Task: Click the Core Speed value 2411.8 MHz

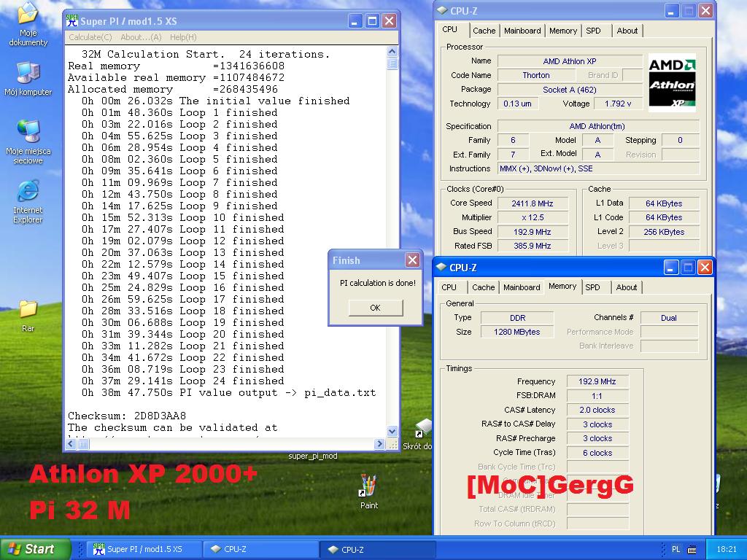Action: (533, 203)
